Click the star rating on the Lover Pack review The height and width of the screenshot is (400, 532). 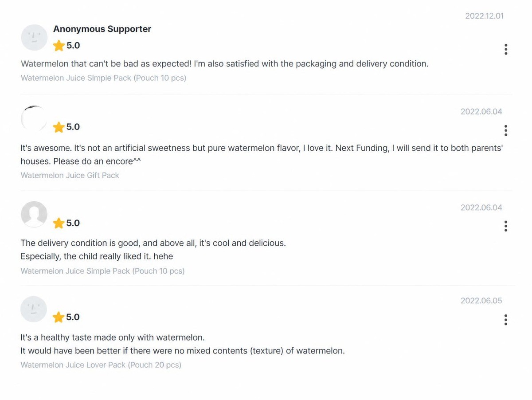tap(66, 317)
